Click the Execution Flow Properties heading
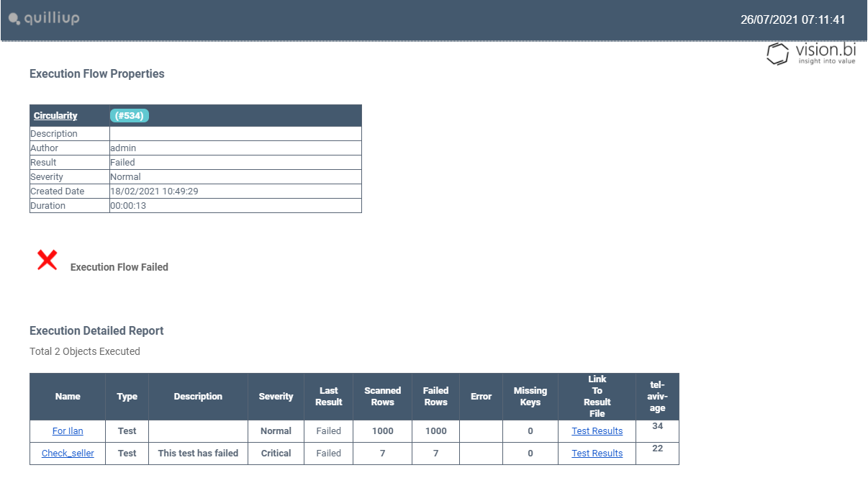868x478 pixels. tap(97, 74)
